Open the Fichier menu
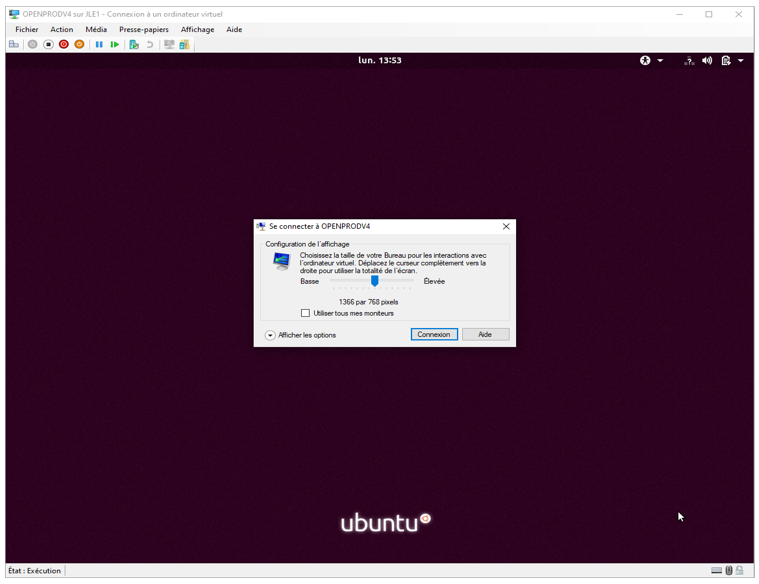759x584 pixels. click(x=27, y=30)
